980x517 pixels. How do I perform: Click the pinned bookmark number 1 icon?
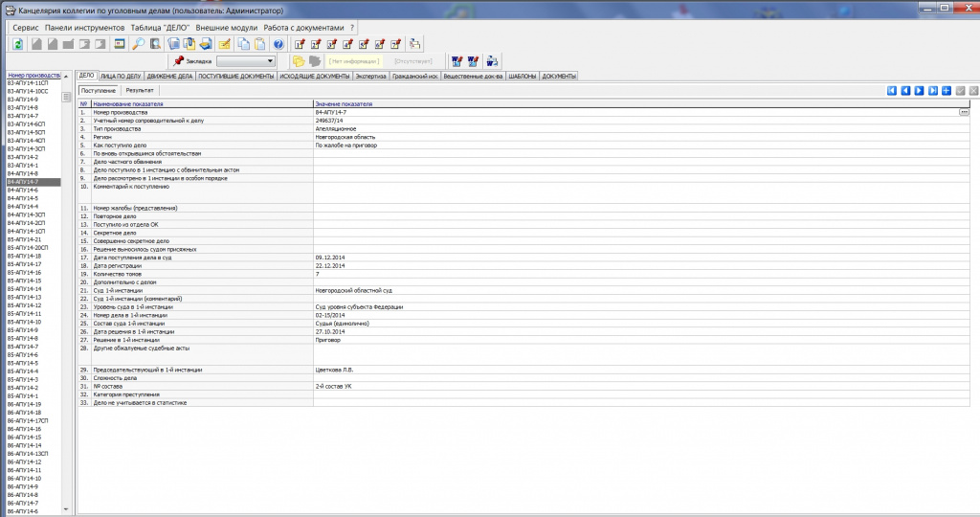point(300,44)
